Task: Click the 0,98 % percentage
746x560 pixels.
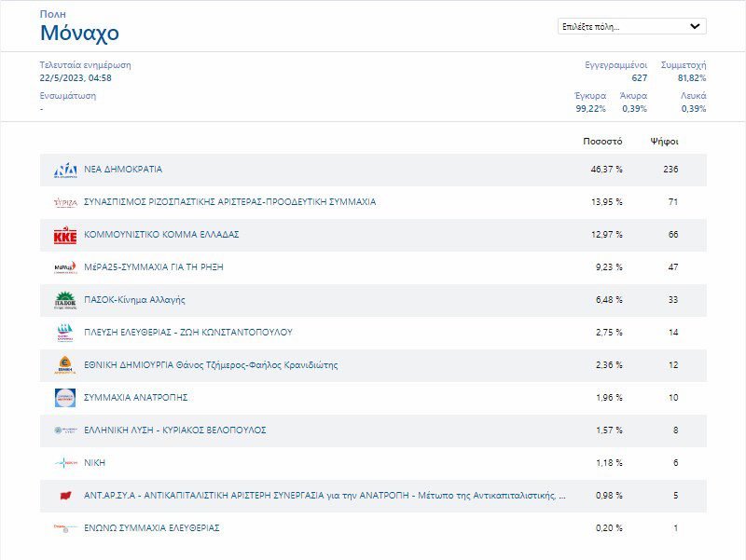Action: point(609,496)
